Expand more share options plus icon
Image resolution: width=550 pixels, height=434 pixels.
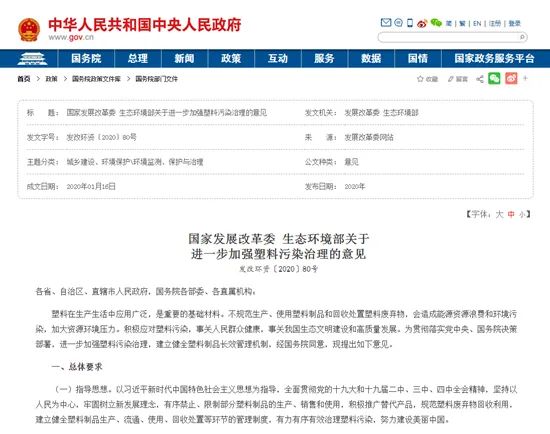click(x=525, y=78)
